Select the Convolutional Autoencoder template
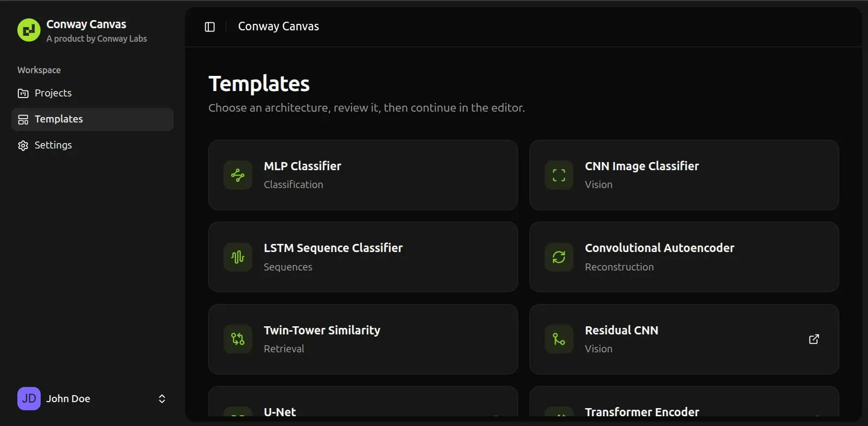This screenshot has width=868, height=426. [x=684, y=257]
